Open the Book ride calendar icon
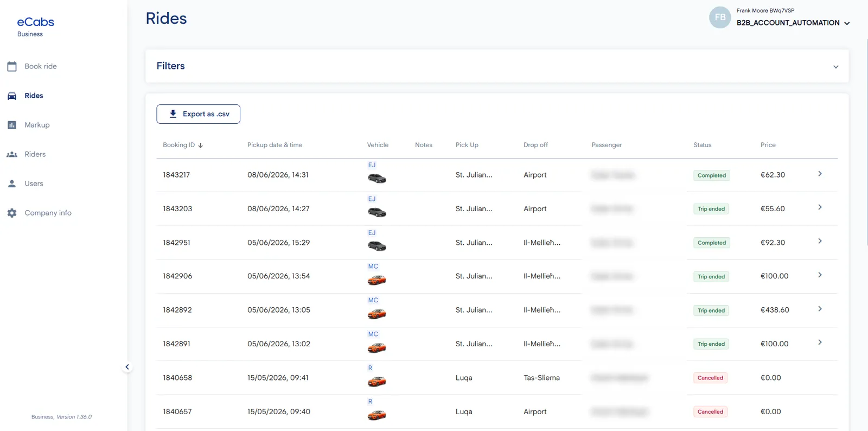Viewport: 868px width, 431px height. pos(12,66)
